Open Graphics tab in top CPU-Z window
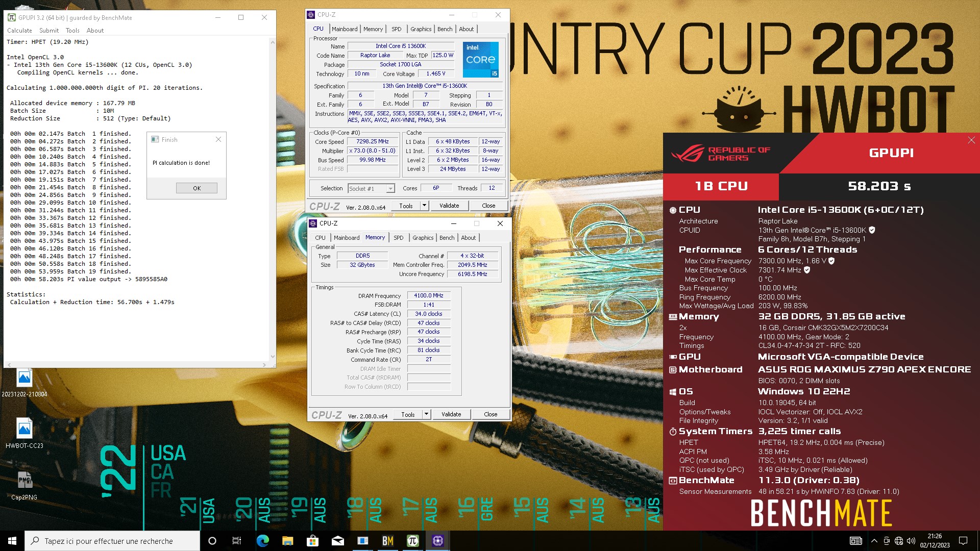 (421, 29)
